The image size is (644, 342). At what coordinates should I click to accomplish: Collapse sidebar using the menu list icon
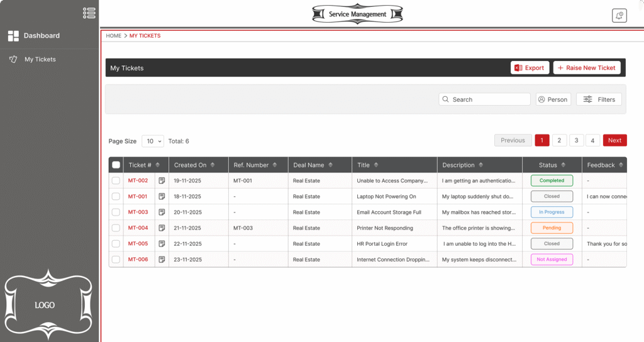click(89, 13)
